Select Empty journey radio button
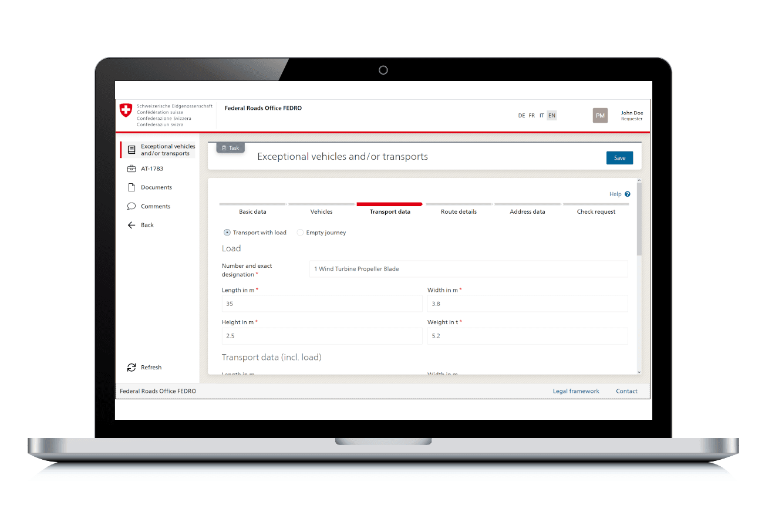The width and height of the screenshot is (765, 532). click(x=300, y=233)
